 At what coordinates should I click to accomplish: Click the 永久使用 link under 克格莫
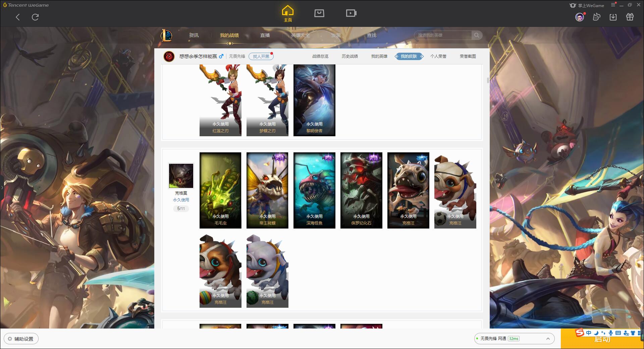coord(181,200)
